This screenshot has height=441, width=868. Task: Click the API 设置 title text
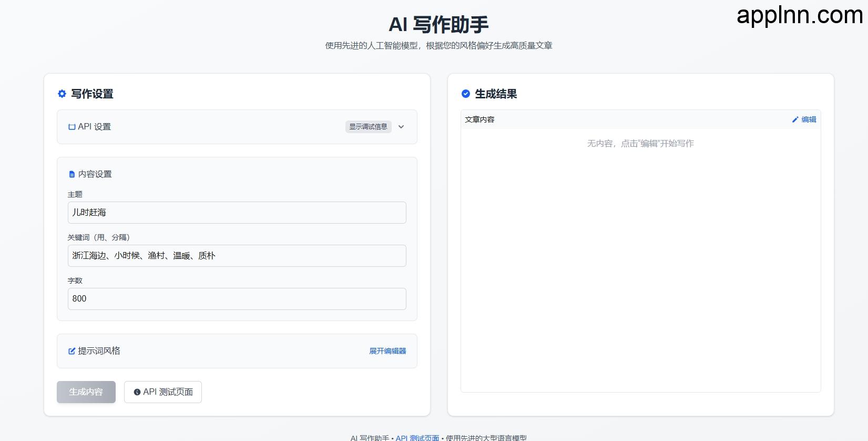click(x=95, y=127)
